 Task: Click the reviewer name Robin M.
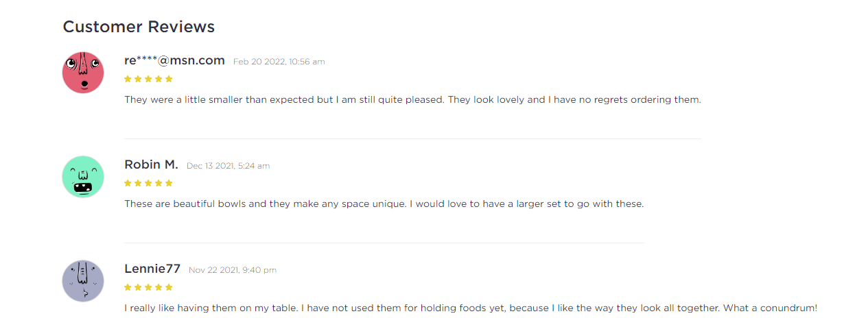(151, 164)
